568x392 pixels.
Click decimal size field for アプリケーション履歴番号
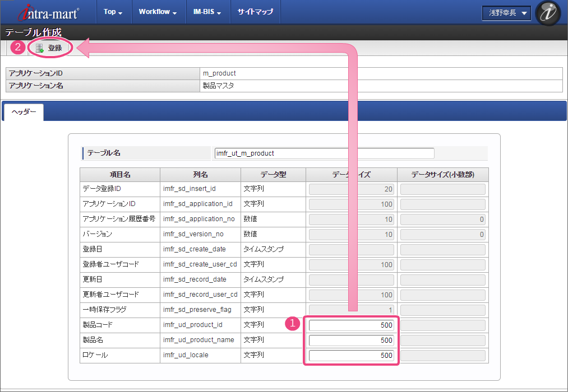(x=442, y=220)
